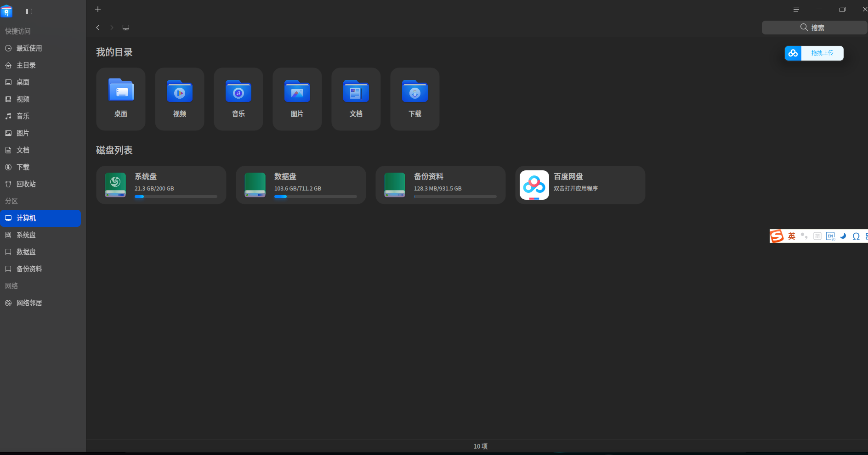
Task: Click the EN keyboard icon in input bar
Action: pyautogui.click(x=830, y=236)
